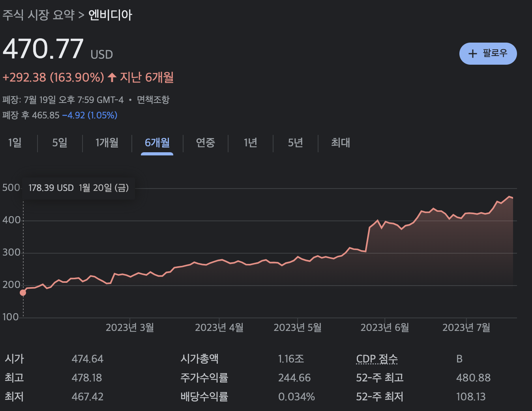This screenshot has width=532, height=411.
Task: Click the after-hours value 465.85
Action: [x=46, y=115]
